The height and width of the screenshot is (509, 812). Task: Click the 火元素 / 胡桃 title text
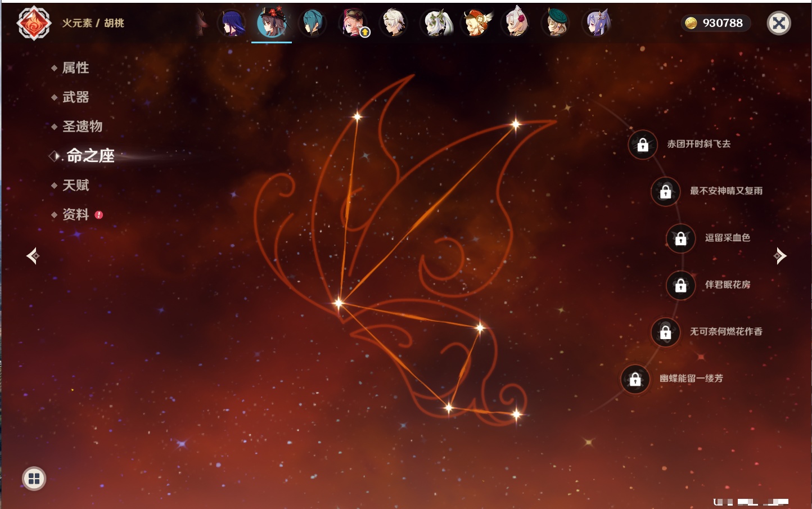[x=93, y=23]
